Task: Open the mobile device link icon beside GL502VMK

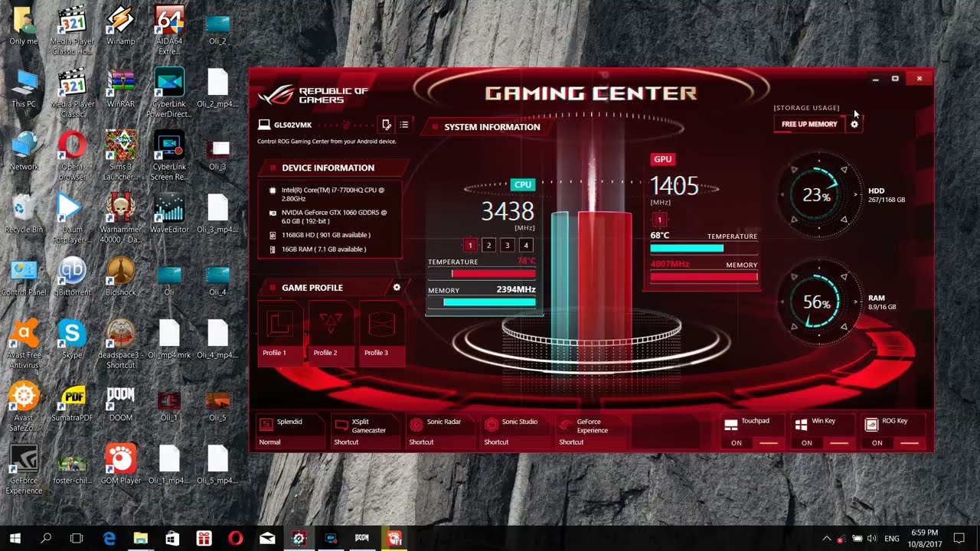Action: click(x=387, y=124)
